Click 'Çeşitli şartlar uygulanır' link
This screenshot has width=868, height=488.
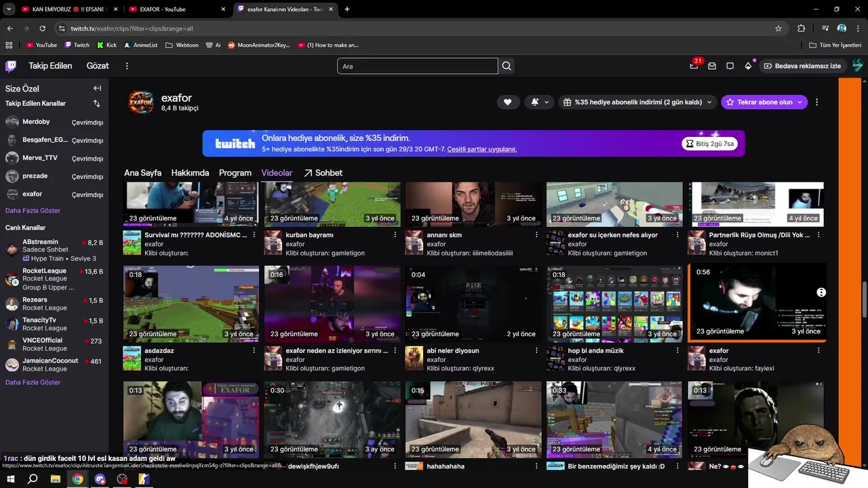(x=481, y=149)
